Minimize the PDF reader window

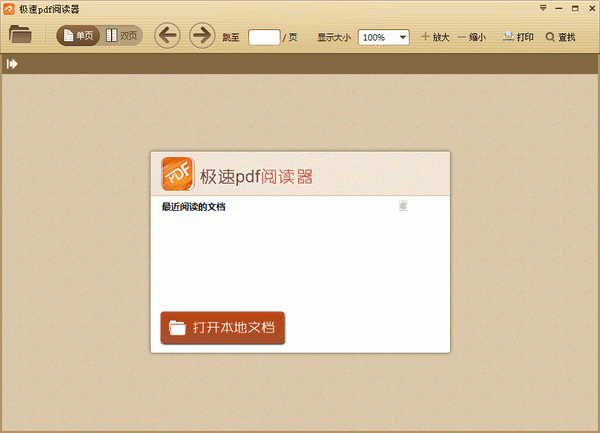[559, 8]
